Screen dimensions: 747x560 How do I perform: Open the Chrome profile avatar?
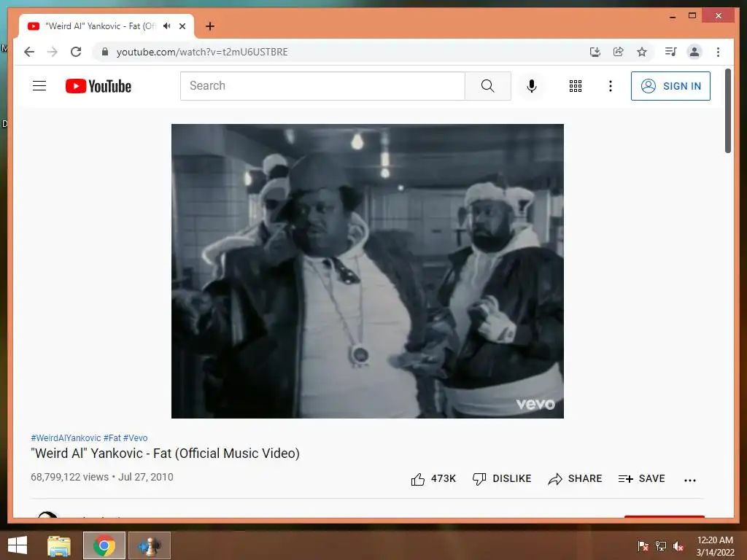(694, 52)
